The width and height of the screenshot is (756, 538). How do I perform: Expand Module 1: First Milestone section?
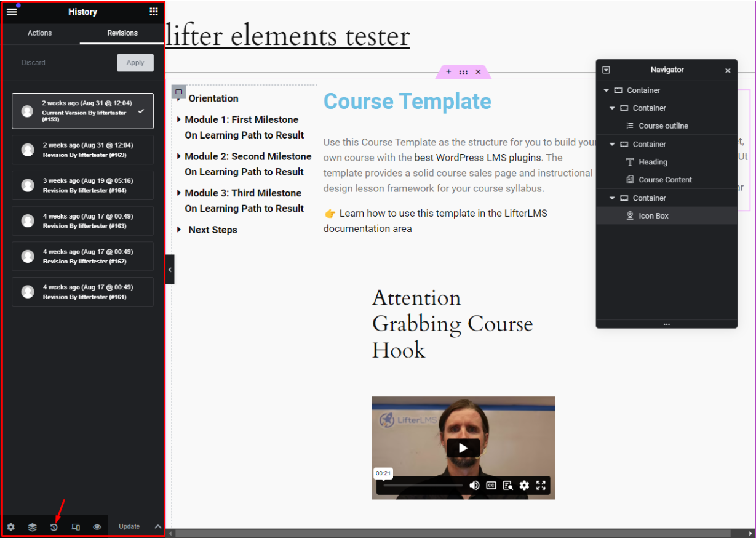(x=179, y=120)
